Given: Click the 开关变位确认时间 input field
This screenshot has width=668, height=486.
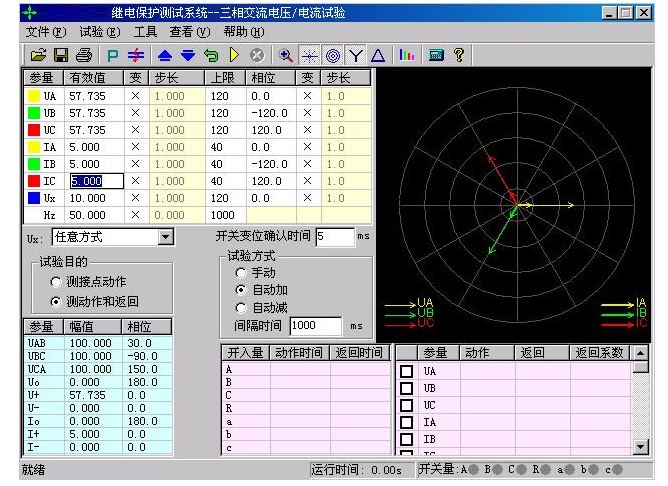Looking at the screenshot, I should 334,237.
